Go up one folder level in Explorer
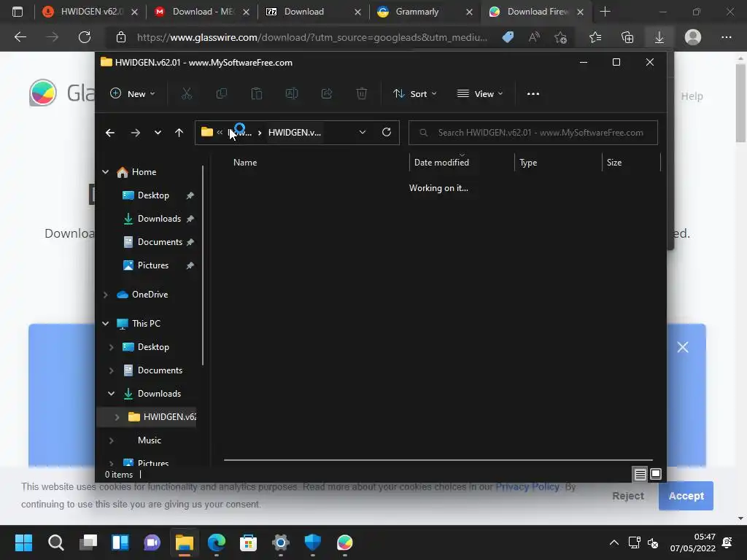Screen dimensions: 747x560 [179, 133]
